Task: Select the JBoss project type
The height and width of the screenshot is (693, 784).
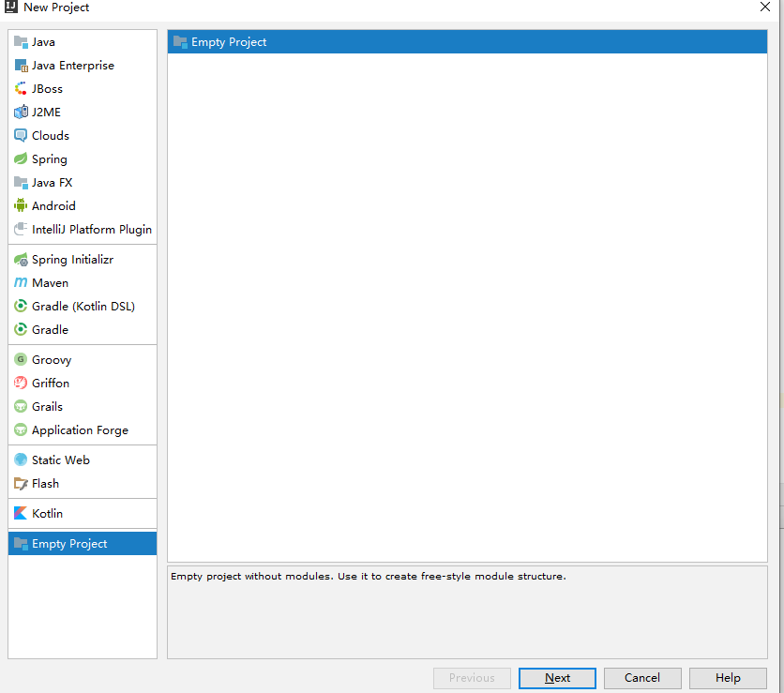Action: tap(83, 89)
